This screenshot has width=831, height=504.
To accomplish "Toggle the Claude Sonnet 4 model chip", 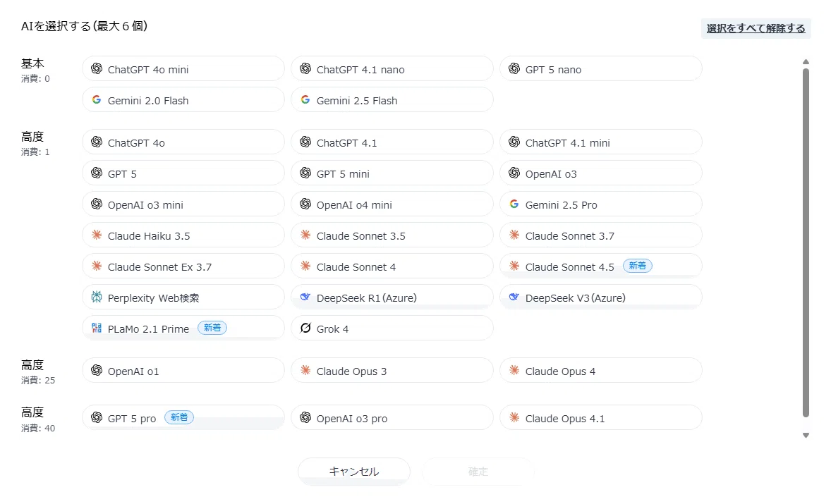I will pos(392,266).
